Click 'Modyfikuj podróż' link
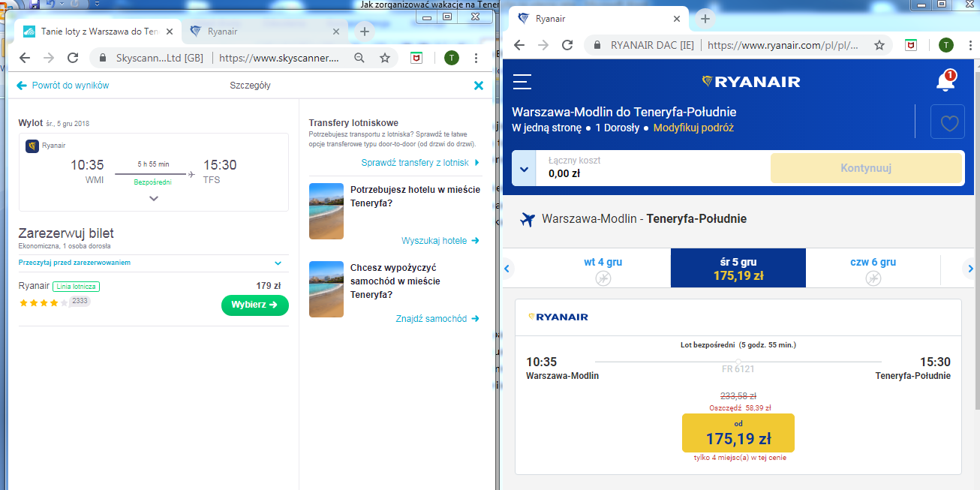 tap(693, 128)
